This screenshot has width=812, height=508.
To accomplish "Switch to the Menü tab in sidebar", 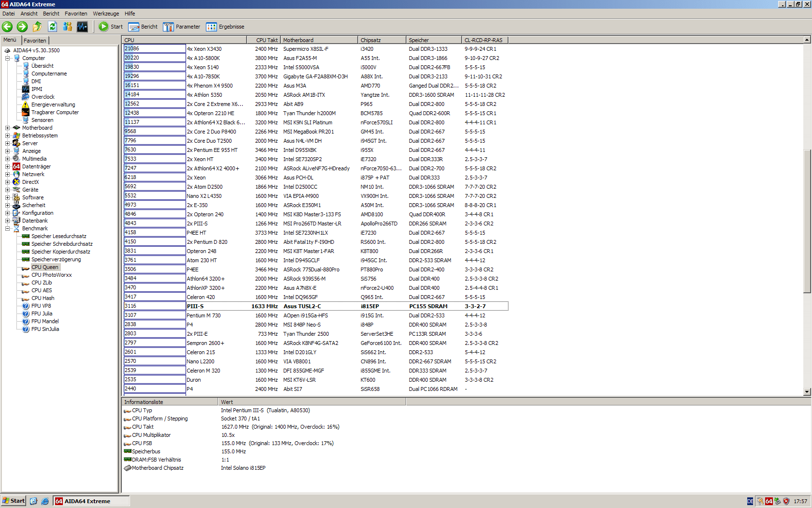I will pos(10,40).
